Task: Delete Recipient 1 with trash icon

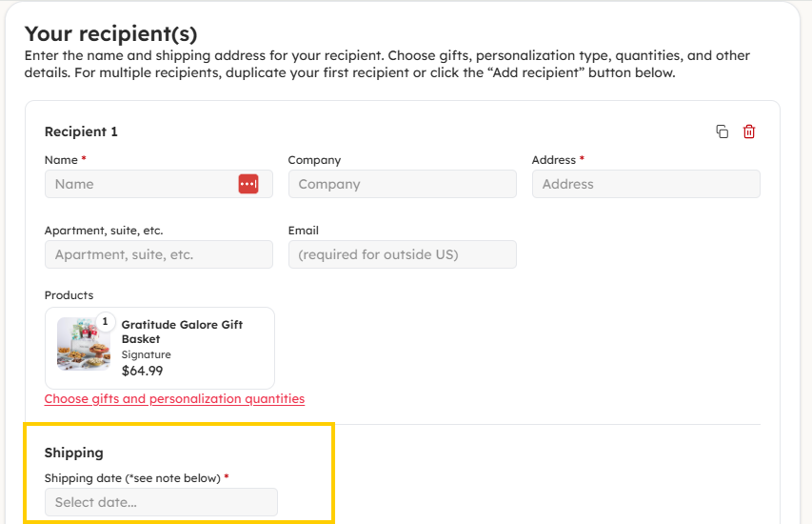Action: (749, 131)
